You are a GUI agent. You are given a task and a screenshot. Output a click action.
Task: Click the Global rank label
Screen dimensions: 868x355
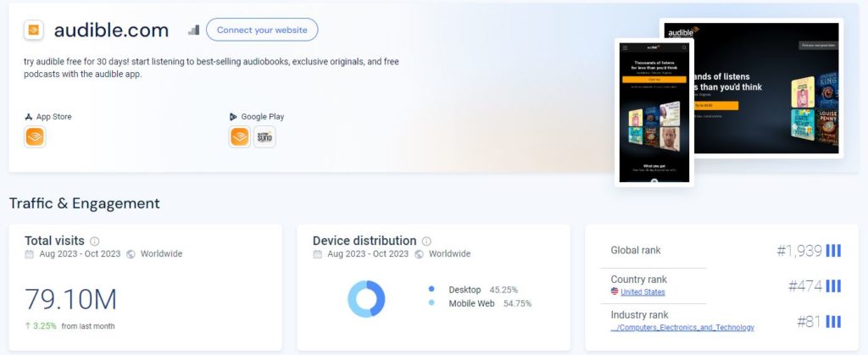coord(636,251)
